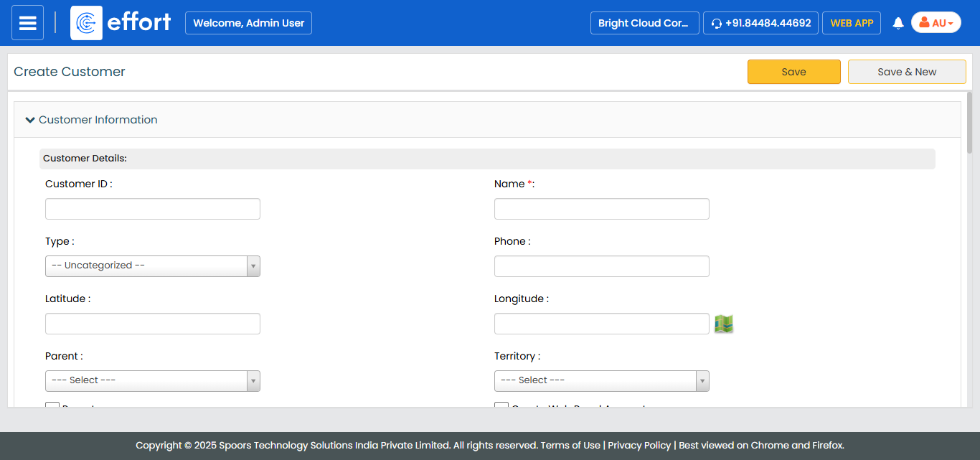
Task: Open the map picker beside Longitude
Action: click(723, 324)
